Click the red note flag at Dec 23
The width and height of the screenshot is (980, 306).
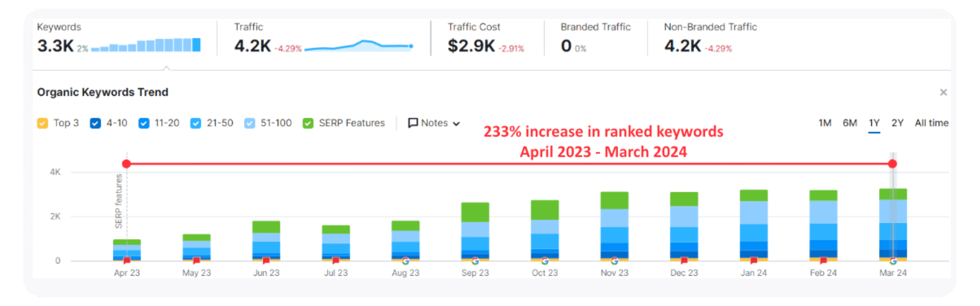point(684,261)
